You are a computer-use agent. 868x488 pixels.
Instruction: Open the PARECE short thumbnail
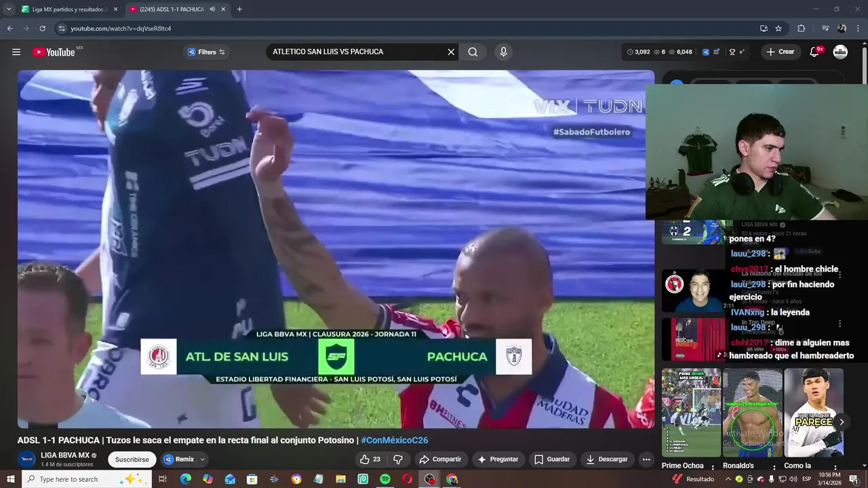click(x=814, y=412)
